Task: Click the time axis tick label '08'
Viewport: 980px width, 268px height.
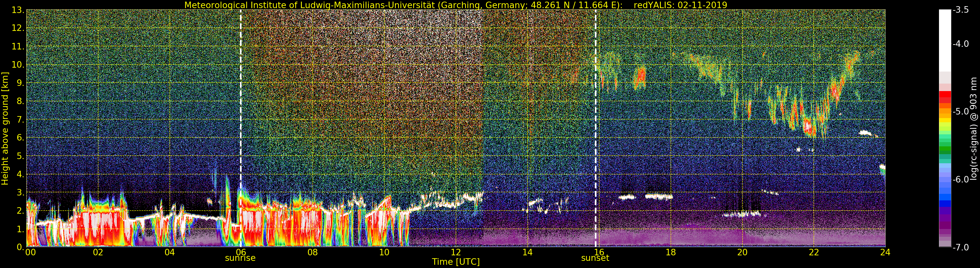Action: pos(312,252)
